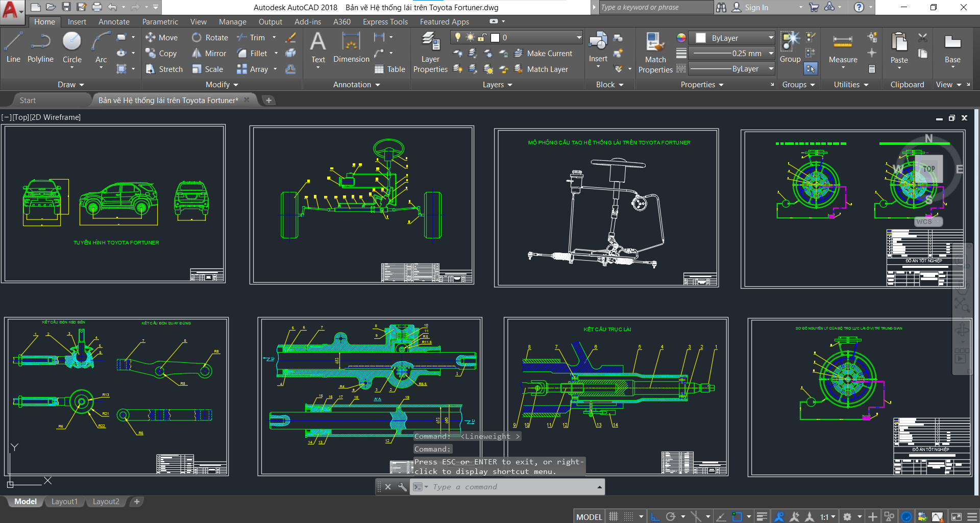Toggle 2D object snap in status bar
Screen dimensions: 980x523
pyautogui.click(x=737, y=517)
